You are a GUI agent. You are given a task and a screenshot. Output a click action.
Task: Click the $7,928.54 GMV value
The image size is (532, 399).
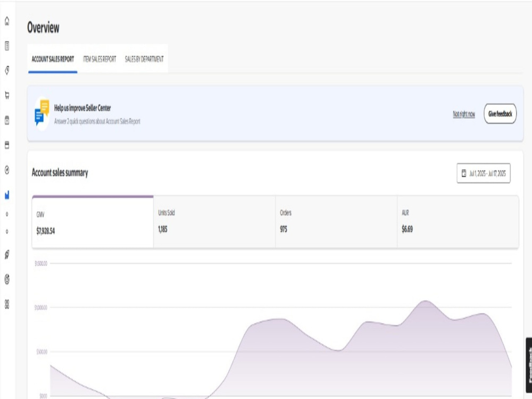[x=45, y=231]
